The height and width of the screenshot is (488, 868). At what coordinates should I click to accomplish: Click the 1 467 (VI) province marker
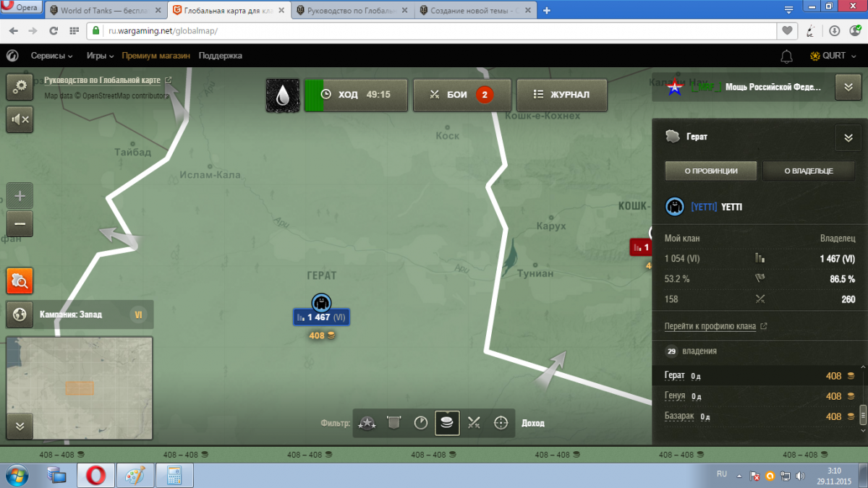322,317
